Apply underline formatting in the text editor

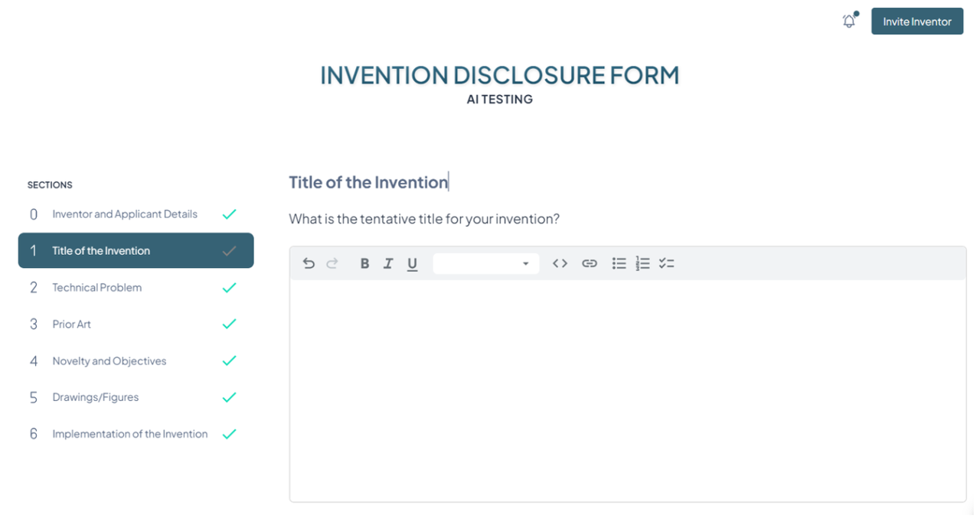[x=412, y=263]
